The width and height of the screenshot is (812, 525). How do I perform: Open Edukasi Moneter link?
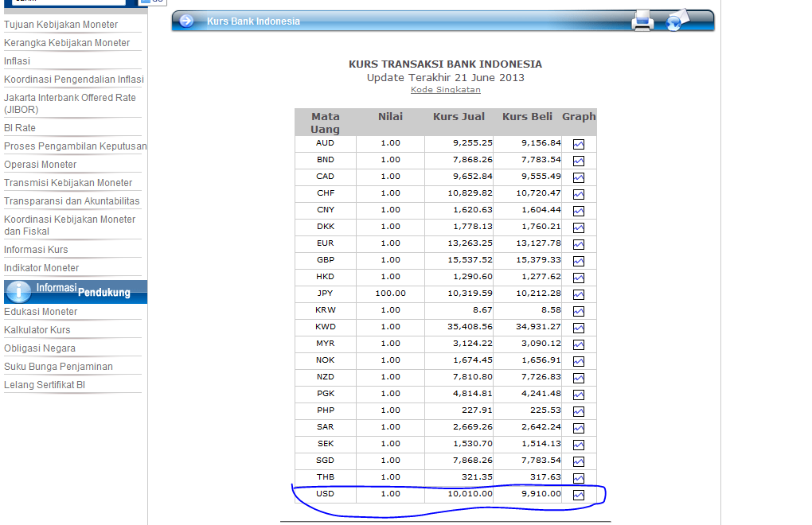click(x=41, y=311)
